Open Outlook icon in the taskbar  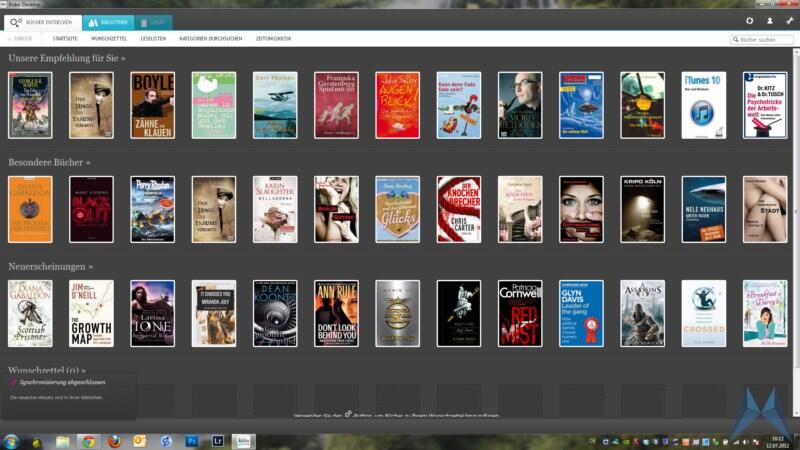(x=140, y=441)
